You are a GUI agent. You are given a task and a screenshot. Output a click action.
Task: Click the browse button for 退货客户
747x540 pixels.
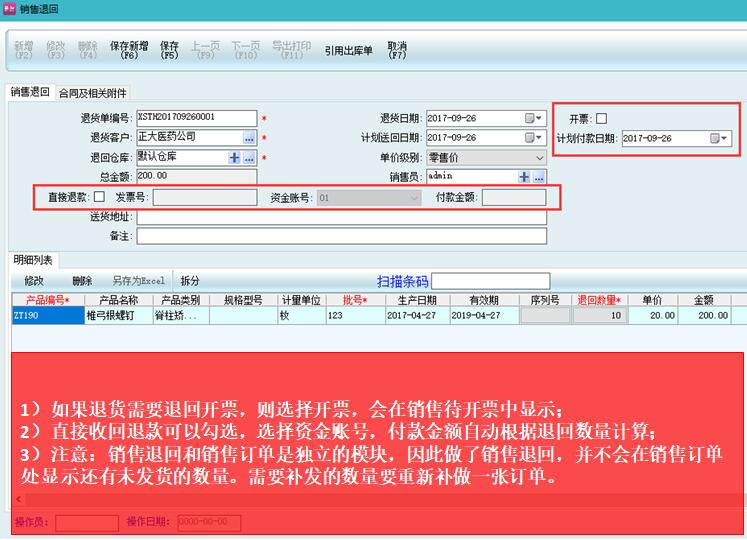click(249, 137)
